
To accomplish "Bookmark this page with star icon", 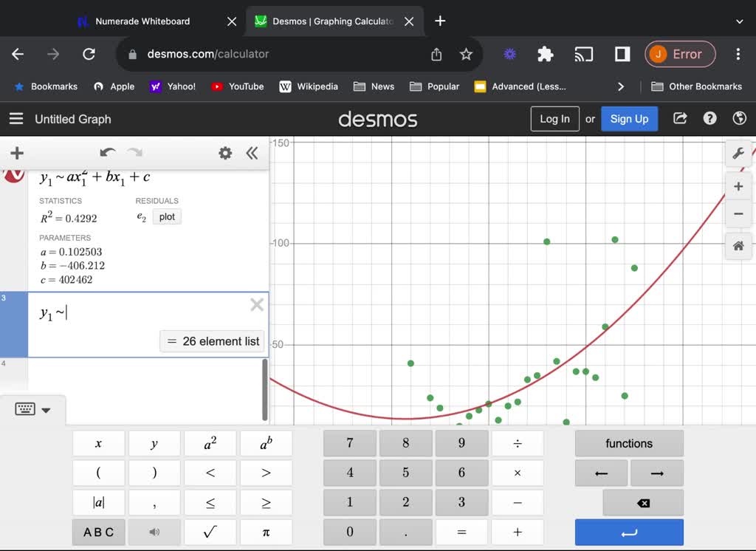I will [x=466, y=54].
